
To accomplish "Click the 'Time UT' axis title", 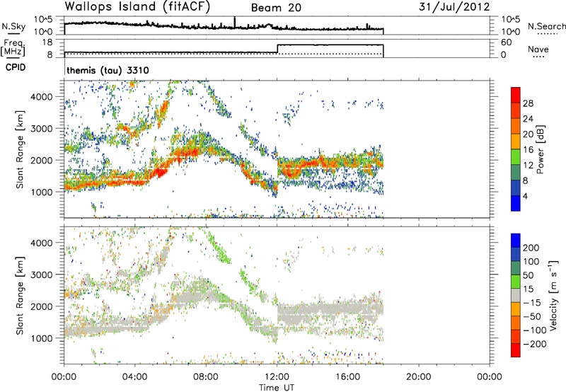I will 277,388.
